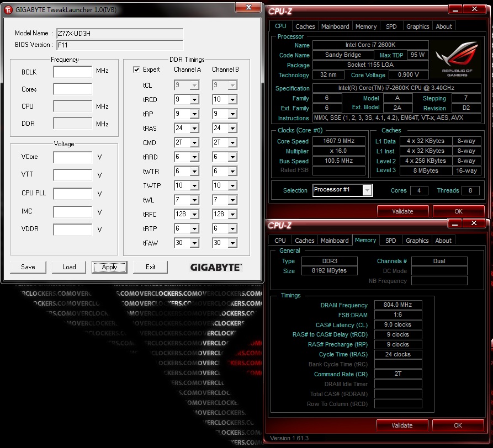Minimize the upper CPU-Z window

click(x=455, y=9)
